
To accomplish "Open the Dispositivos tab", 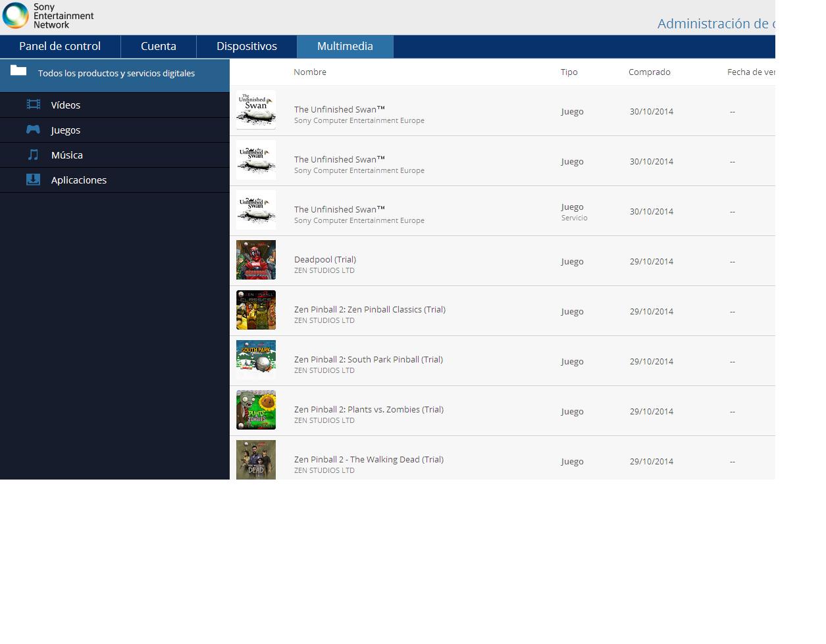I will click(x=247, y=47).
